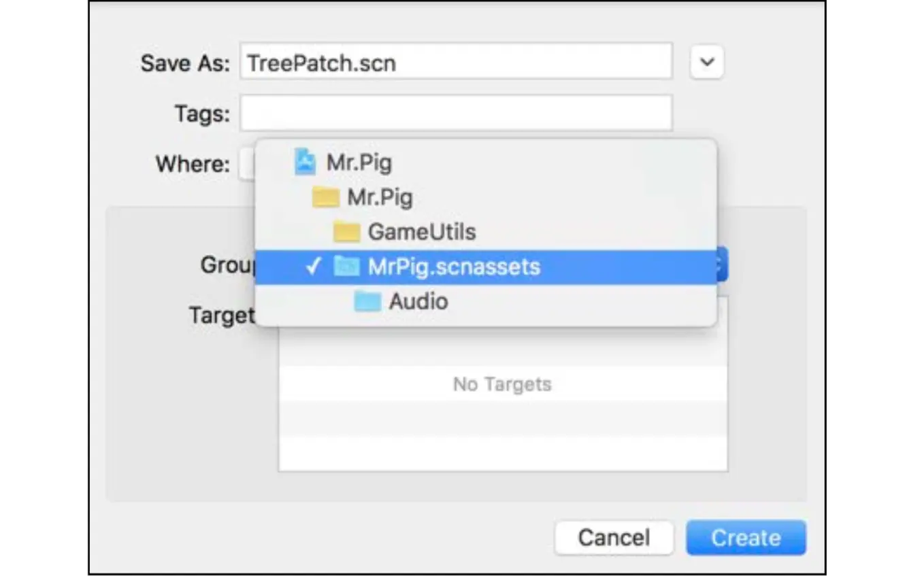Click the checkmark beside MrPig.scnassets
Viewport: 924px width, 578px height.
[x=313, y=267]
